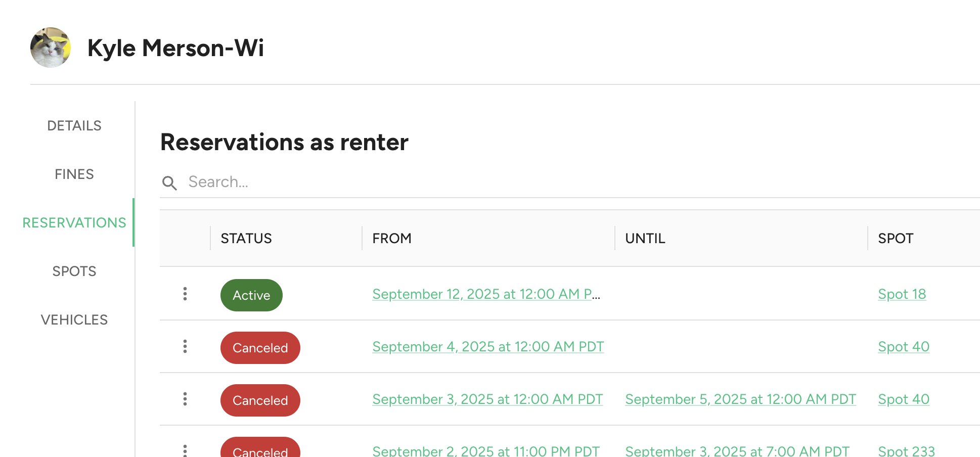Open the options menu for the Spot 233 reservation
The image size is (980, 457).
(185, 450)
